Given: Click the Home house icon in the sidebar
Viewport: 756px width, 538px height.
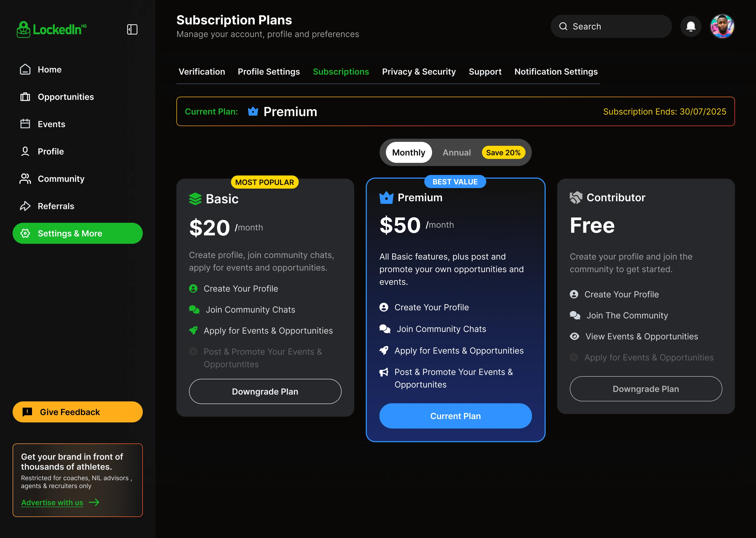Looking at the screenshot, I should click(x=25, y=69).
